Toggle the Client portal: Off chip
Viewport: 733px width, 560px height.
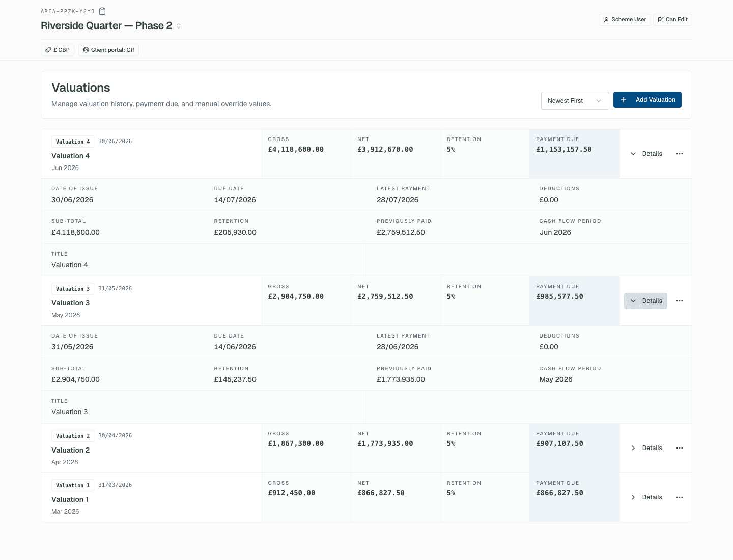tap(108, 50)
